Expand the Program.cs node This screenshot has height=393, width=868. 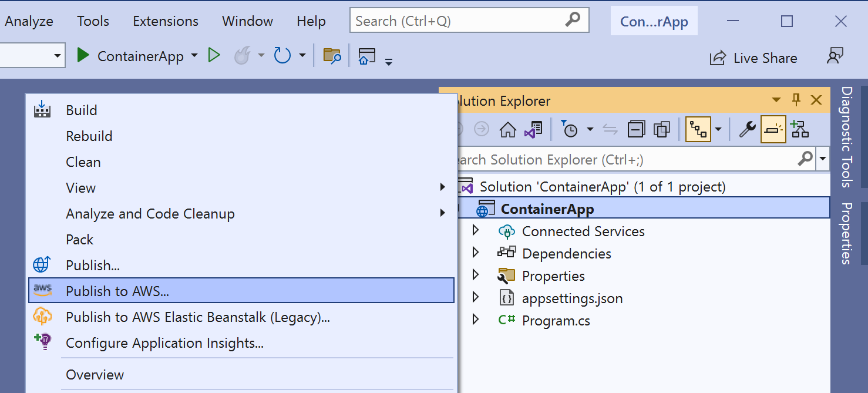pyautogui.click(x=476, y=320)
